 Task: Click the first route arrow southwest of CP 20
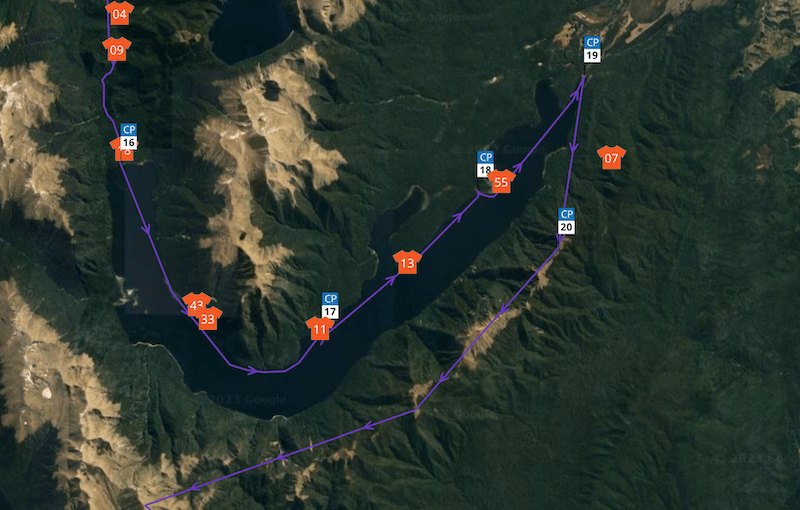coord(504,309)
